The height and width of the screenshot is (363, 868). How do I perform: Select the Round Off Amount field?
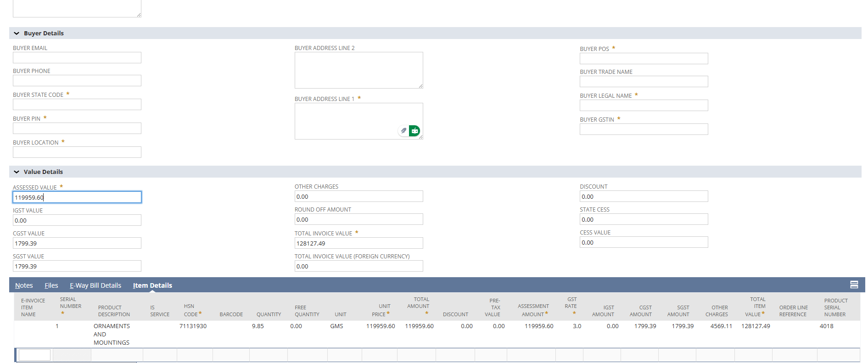(359, 219)
